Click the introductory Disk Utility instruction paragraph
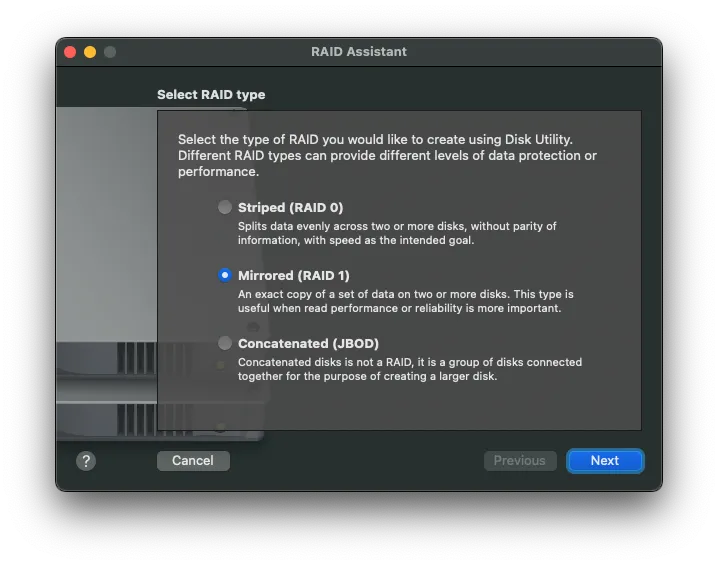 [387, 156]
